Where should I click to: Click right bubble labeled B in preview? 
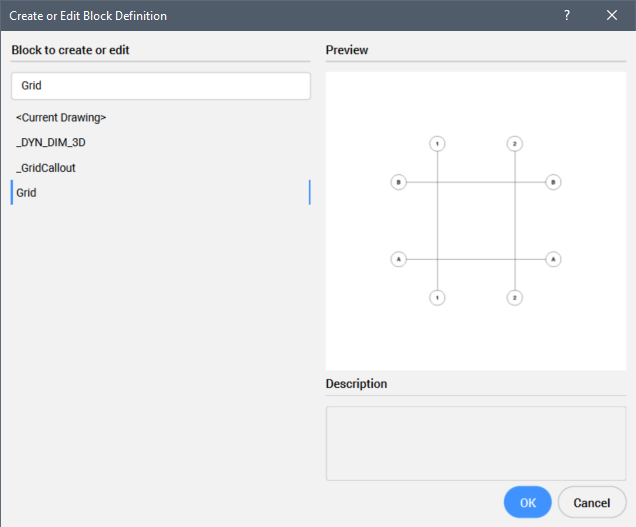tap(553, 182)
